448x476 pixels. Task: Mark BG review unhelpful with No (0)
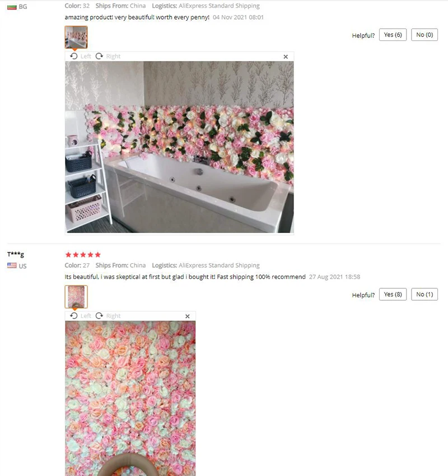424,35
